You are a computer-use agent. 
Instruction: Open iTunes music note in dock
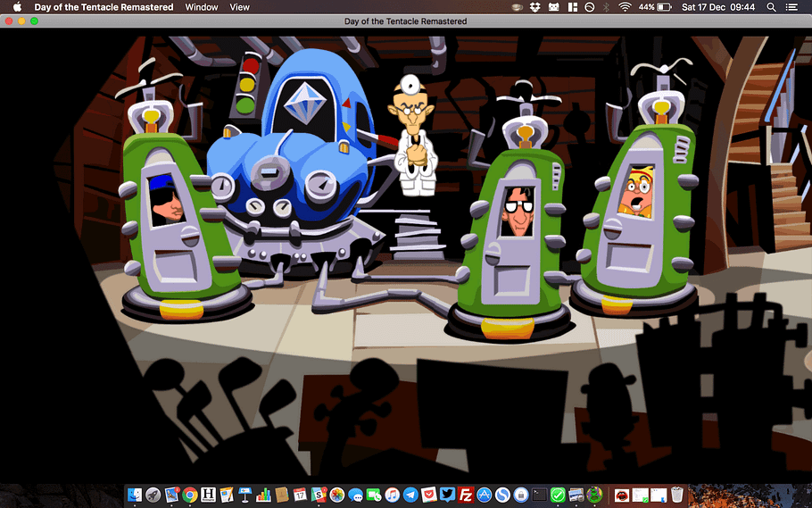click(392, 495)
